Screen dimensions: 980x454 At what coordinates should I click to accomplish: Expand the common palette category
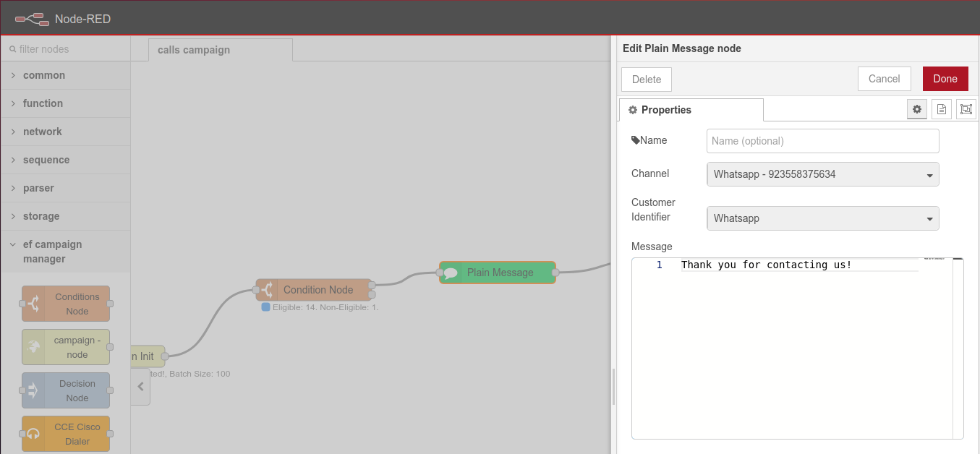(x=43, y=75)
